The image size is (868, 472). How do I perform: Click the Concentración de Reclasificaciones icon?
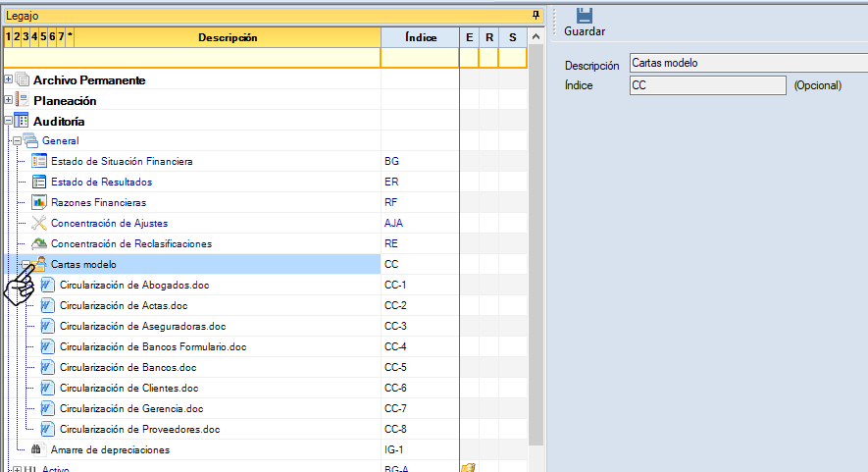[x=39, y=243]
